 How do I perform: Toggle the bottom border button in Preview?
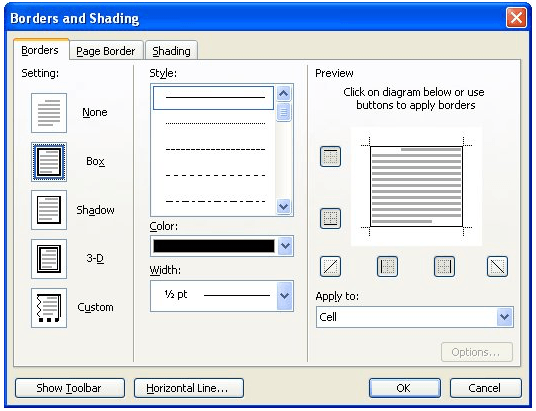(330, 218)
